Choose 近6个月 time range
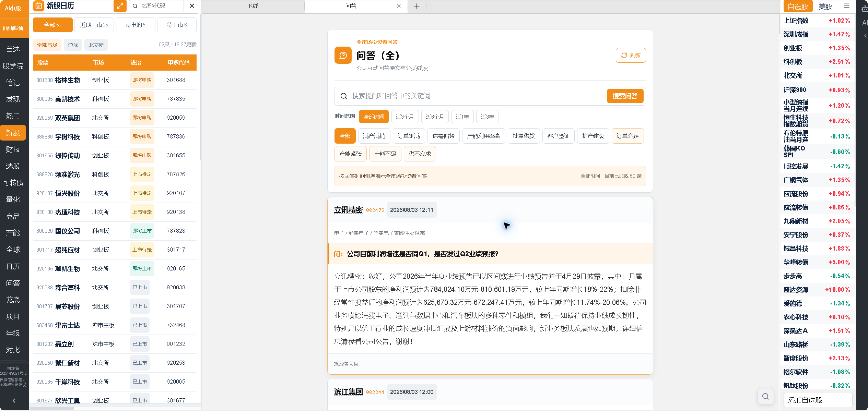 pyautogui.click(x=435, y=117)
